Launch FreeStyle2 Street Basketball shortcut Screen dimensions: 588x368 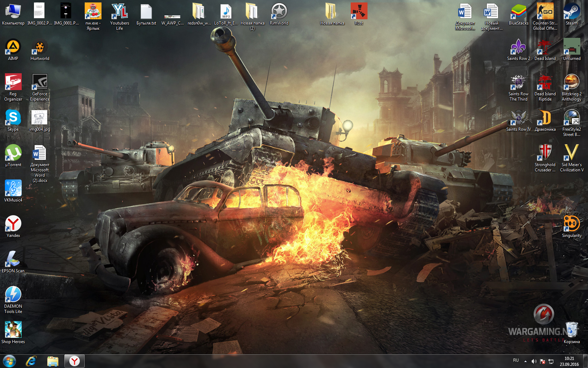pos(572,123)
